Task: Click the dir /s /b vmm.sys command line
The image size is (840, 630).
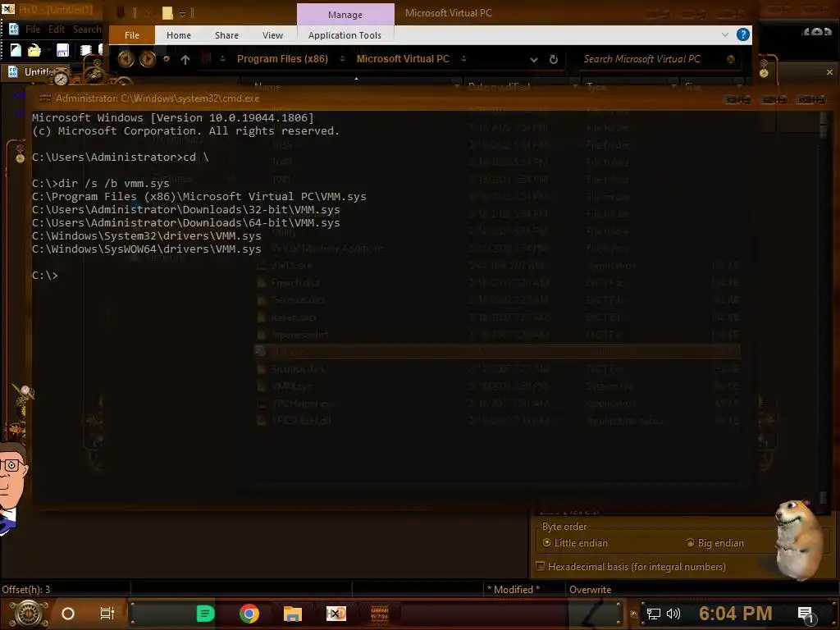Action: pyautogui.click(x=100, y=183)
